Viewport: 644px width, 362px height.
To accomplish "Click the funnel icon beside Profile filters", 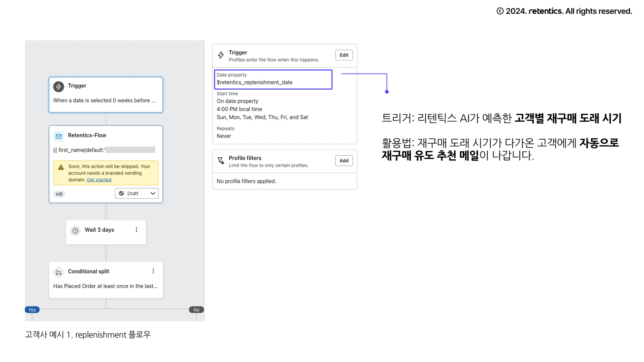I will tap(221, 160).
